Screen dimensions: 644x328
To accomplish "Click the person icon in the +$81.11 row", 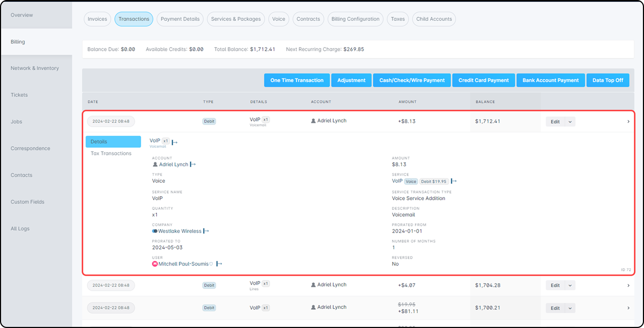I will pyautogui.click(x=313, y=307).
